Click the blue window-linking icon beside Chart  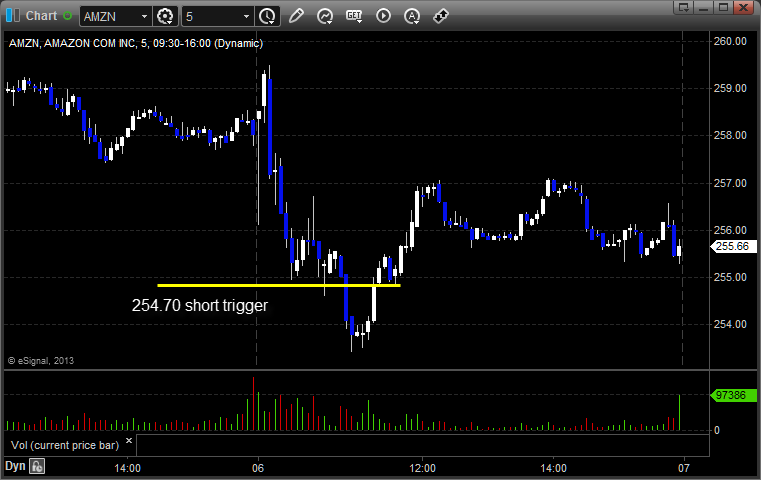13,16
